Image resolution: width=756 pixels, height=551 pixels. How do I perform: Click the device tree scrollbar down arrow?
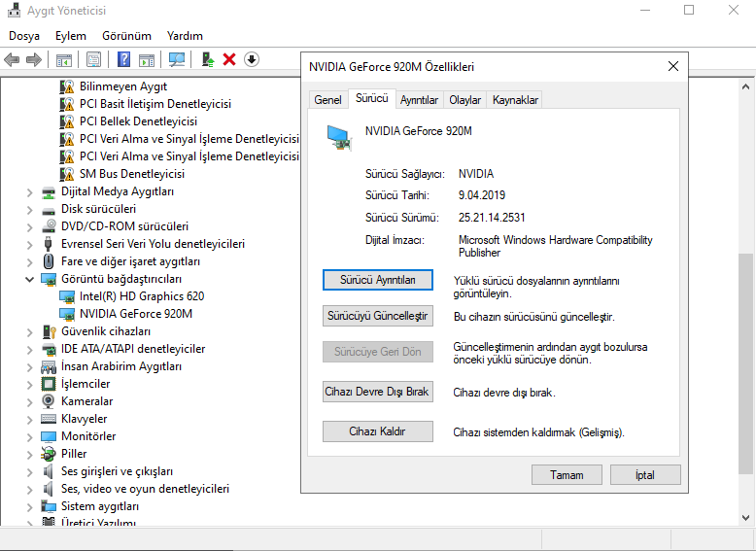point(745,518)
